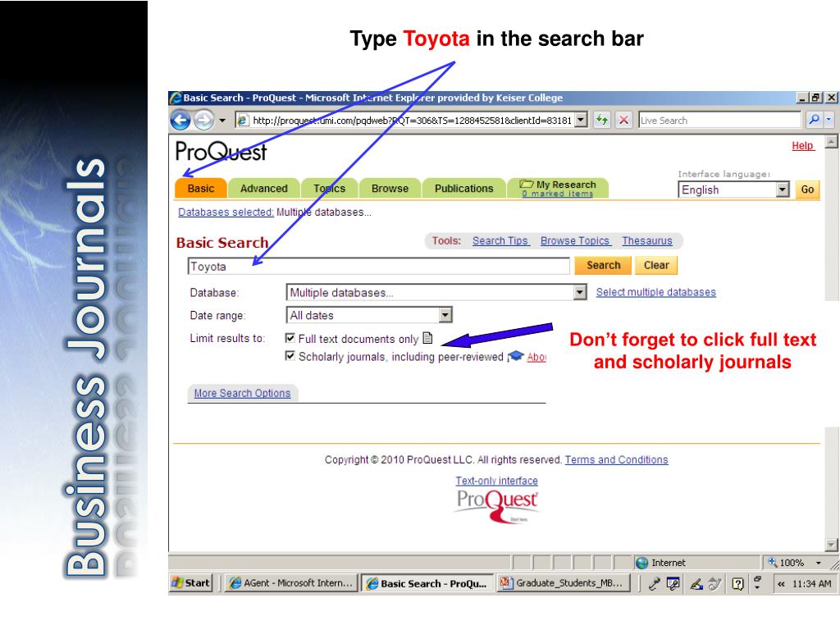Screen dimensions: 840x630
Task: Click the orange Search button
Action: [603, 265]
